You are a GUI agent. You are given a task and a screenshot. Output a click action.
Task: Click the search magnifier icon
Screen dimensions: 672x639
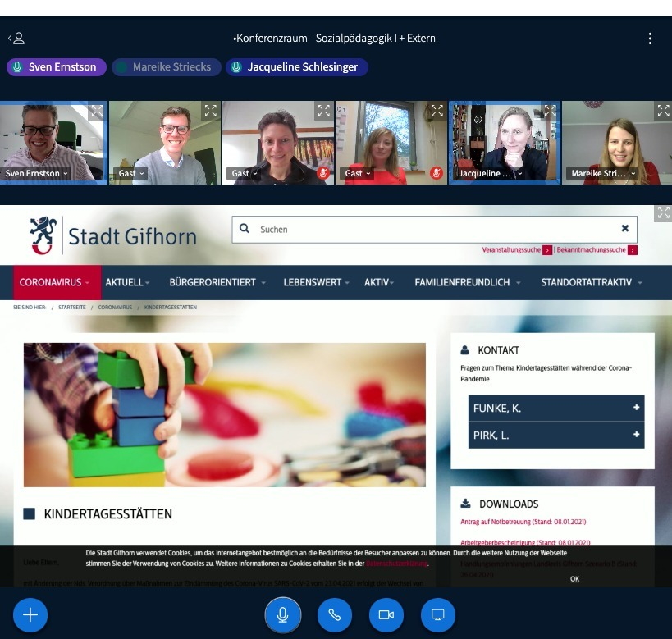[245, 228]
